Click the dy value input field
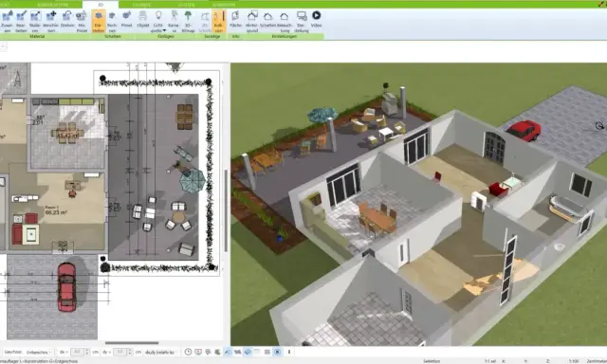607x364 pixels. [120, 352]
